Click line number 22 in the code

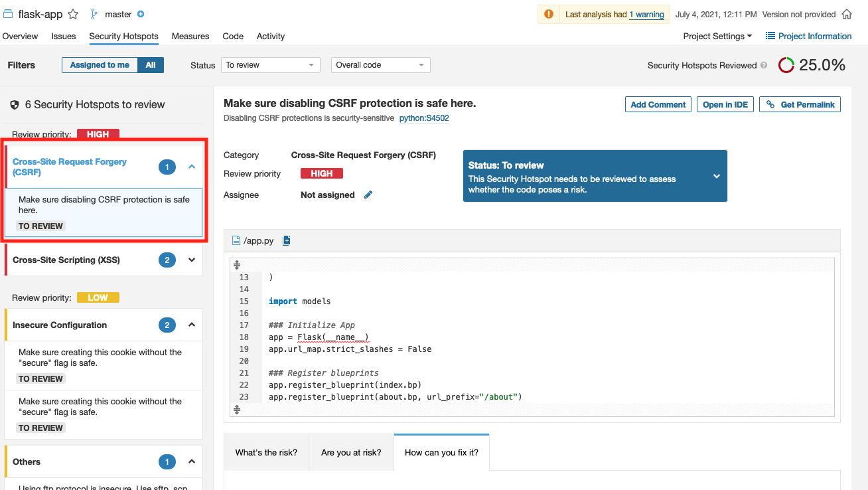click(x=244, y=384)
